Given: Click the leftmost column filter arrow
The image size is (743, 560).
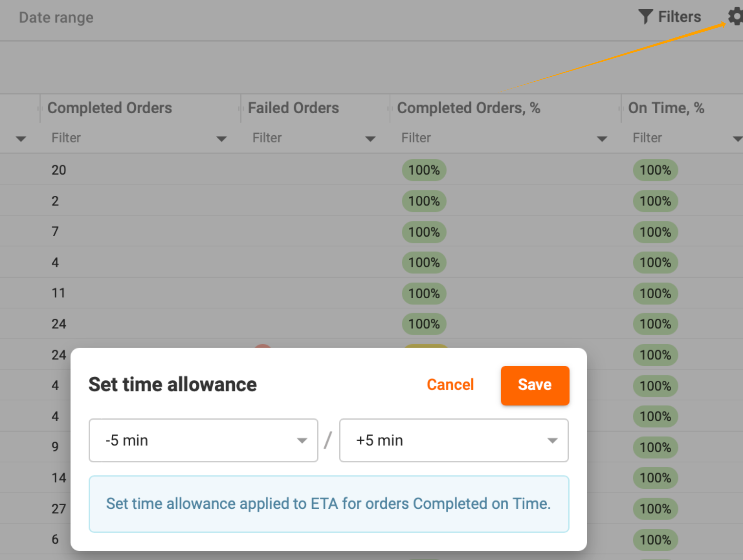Looking at the screenshot, I should click(21, 139).
